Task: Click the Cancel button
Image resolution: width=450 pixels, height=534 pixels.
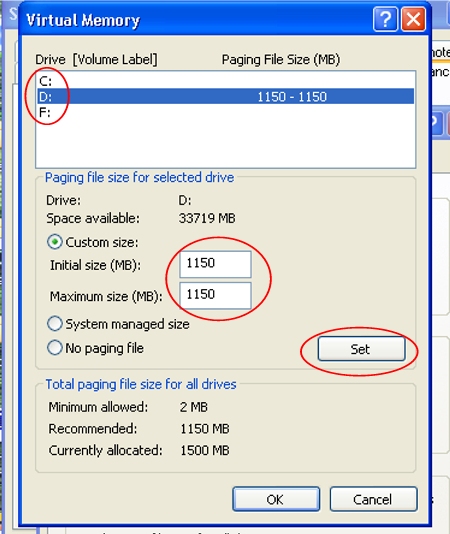Action: point(373,499)
